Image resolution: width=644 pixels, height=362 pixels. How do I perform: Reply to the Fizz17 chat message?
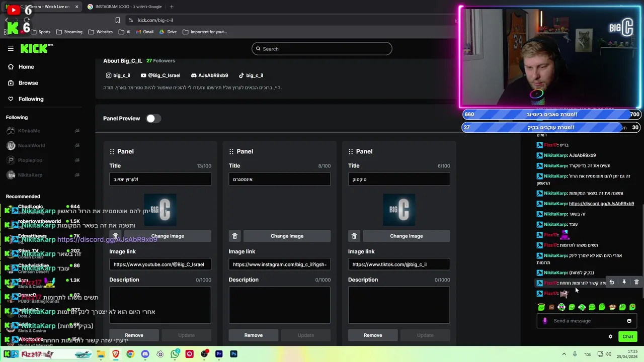click(612, 283)
